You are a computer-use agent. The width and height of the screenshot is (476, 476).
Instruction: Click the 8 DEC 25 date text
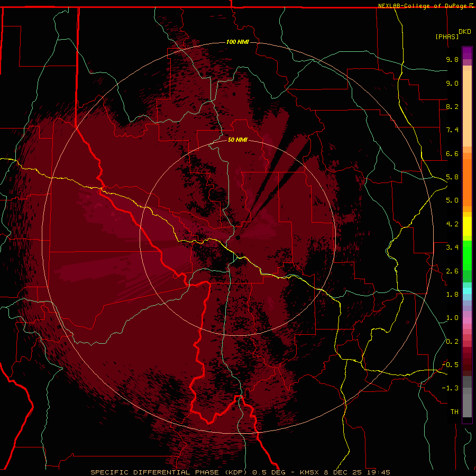(x=344, y=472)
